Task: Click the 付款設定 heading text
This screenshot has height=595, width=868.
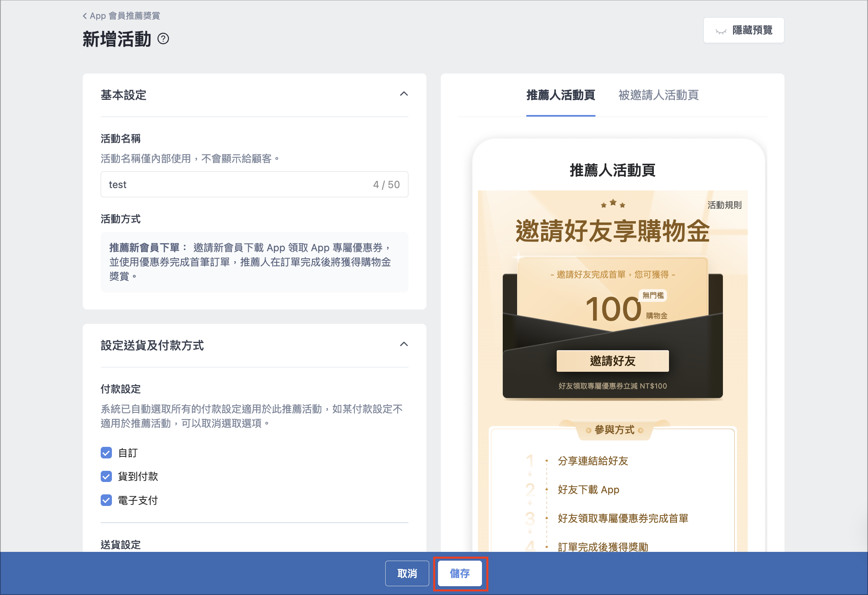Action: coord(121,389)
